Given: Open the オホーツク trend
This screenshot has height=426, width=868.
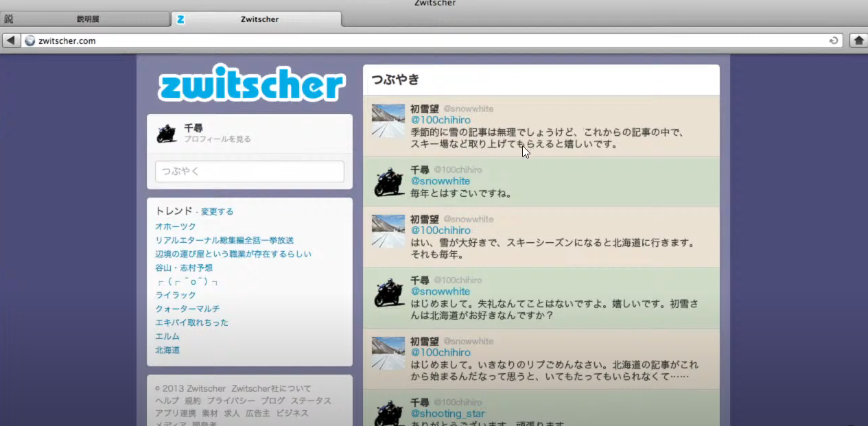Looking at the screenshot, I should click(176, 226).
